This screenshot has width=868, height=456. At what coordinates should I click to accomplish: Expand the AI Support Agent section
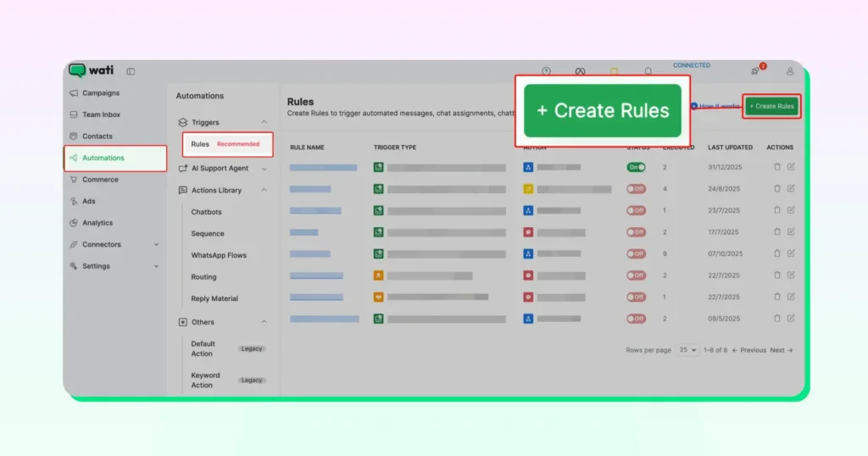(x=264, y=168)
